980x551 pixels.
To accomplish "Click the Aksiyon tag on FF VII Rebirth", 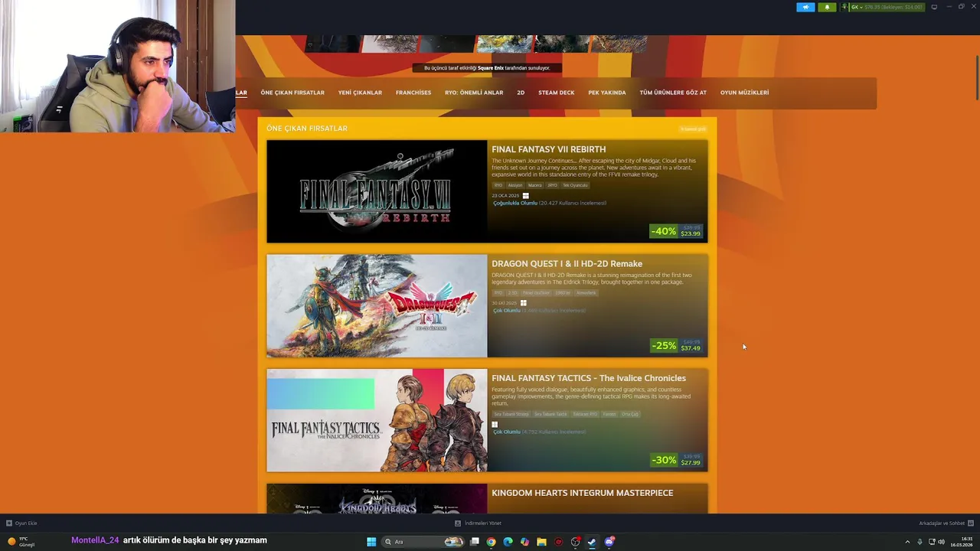I will coord(515,185).
